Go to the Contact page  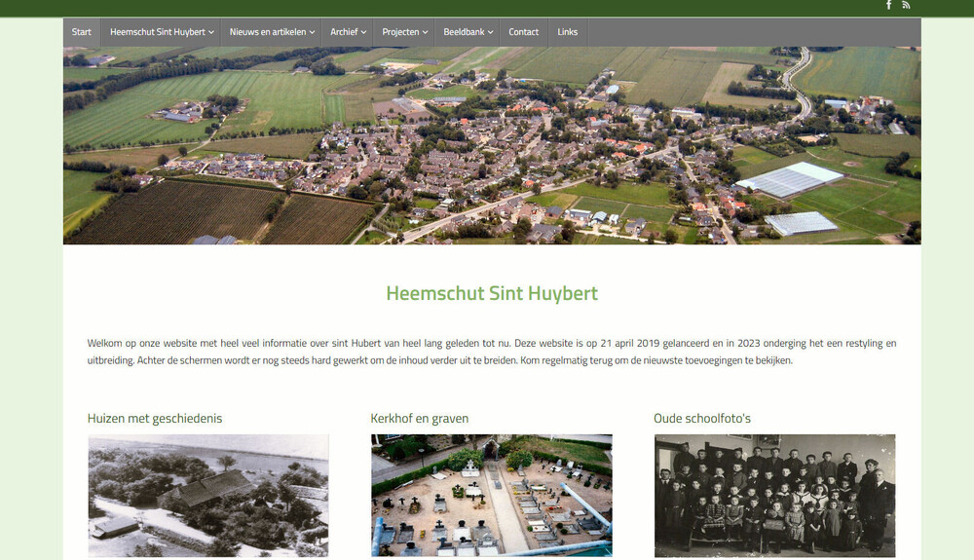coord(524,32)
